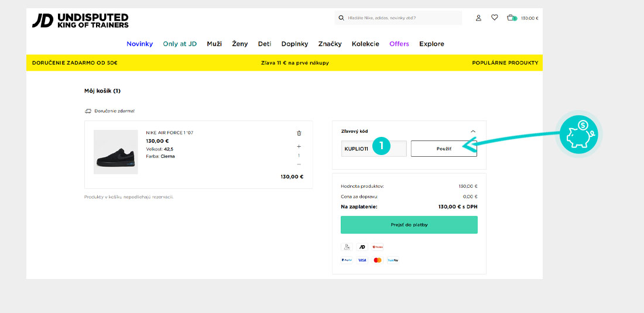Click the 130.00 € cart total in header
Viewport: 644px width, 313px height.
click(x=529, y=18)
